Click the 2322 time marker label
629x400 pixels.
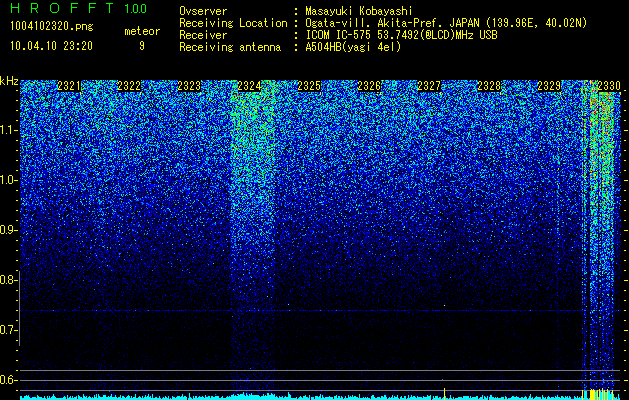click(129, 86)
